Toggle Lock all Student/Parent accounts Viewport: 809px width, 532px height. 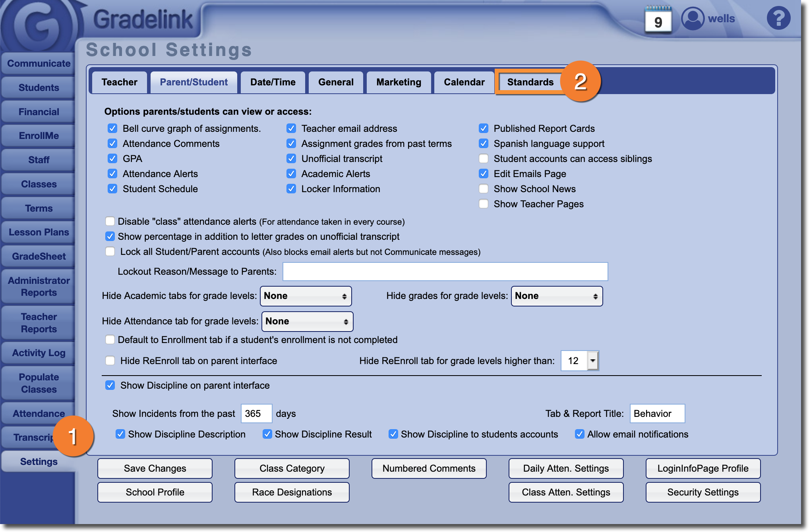click(x=110, y=252)
